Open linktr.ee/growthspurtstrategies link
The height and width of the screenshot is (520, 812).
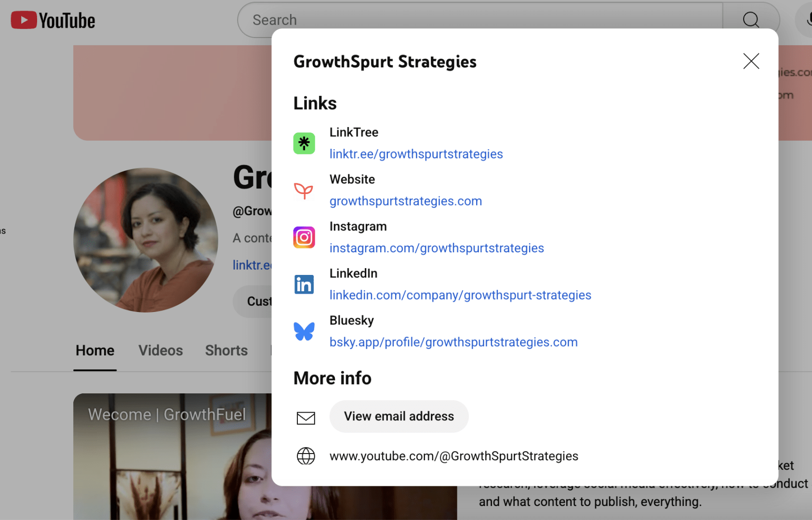[416, 154]
